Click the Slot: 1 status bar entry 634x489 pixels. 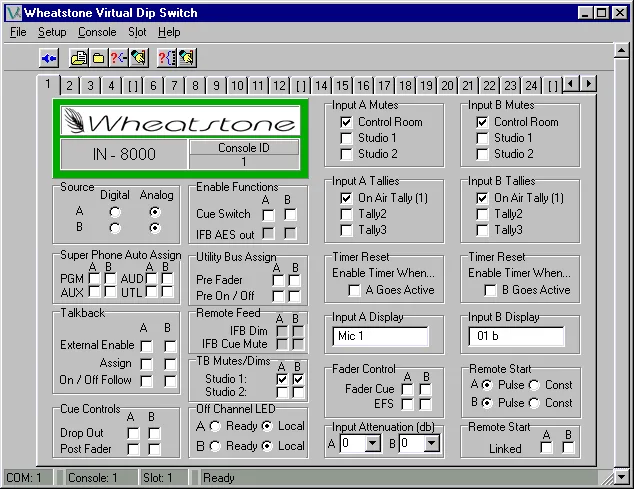click(162, 478)
